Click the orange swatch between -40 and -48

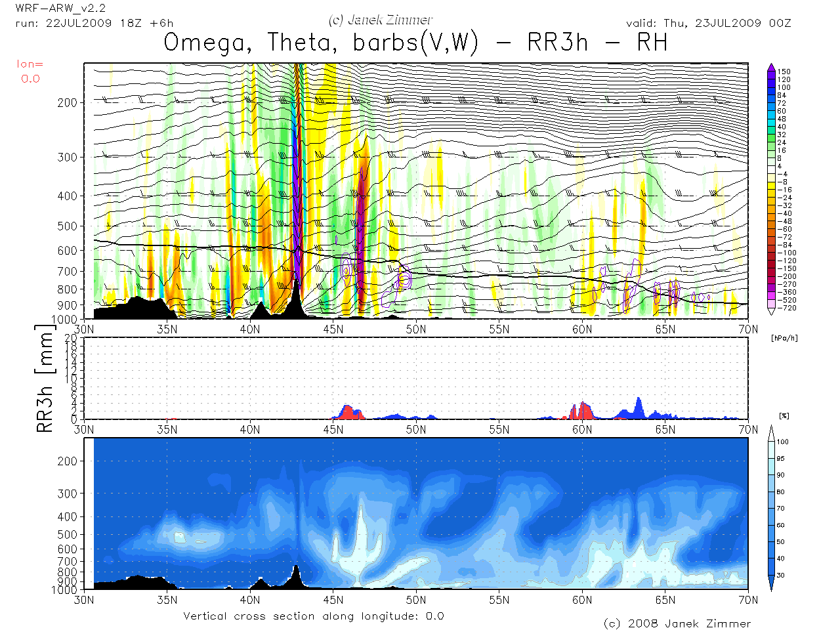click(x=771, y=217)
